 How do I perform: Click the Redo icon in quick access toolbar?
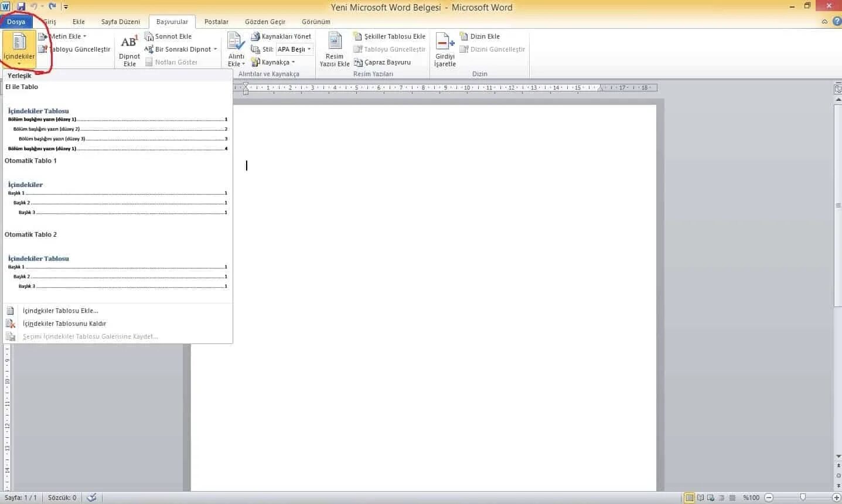coord(52,6)
